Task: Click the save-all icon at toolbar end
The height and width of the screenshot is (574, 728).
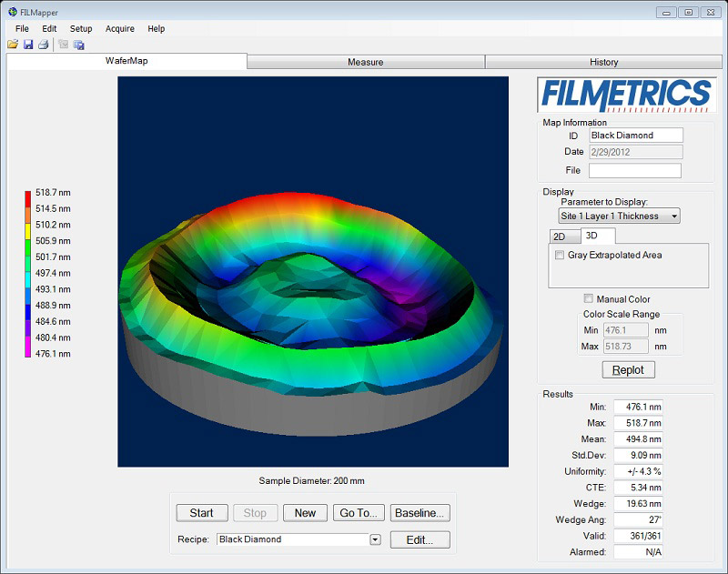Action: 79,45
